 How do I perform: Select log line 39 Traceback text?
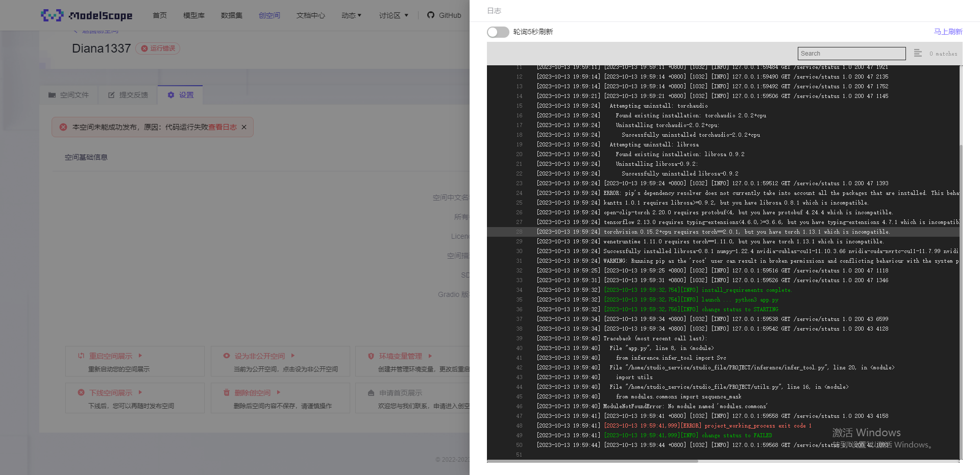coord(655,339)
